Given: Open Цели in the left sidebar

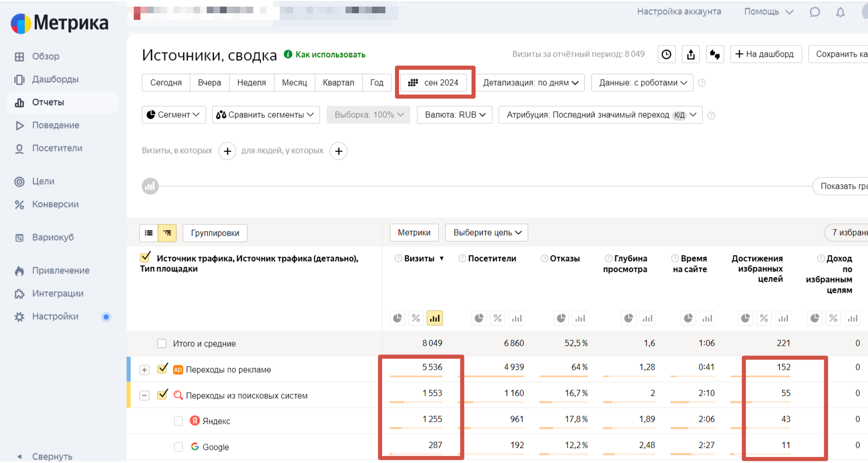Looking at the screenshot, I should (43, 182).
